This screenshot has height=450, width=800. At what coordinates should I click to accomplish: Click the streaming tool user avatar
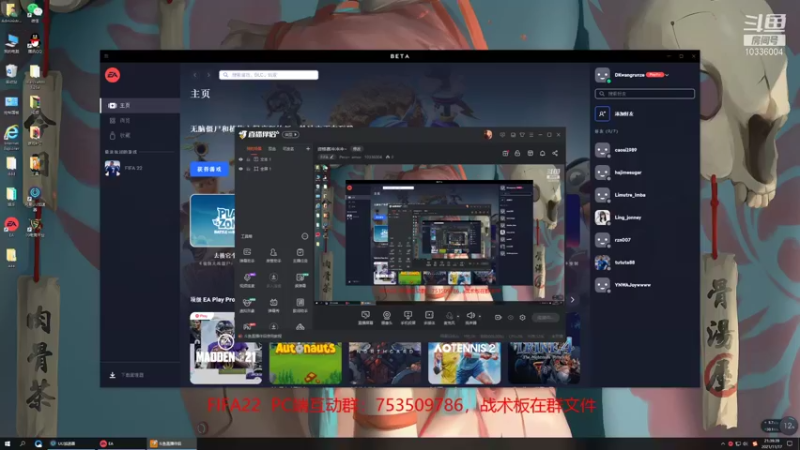click(488, 135)
